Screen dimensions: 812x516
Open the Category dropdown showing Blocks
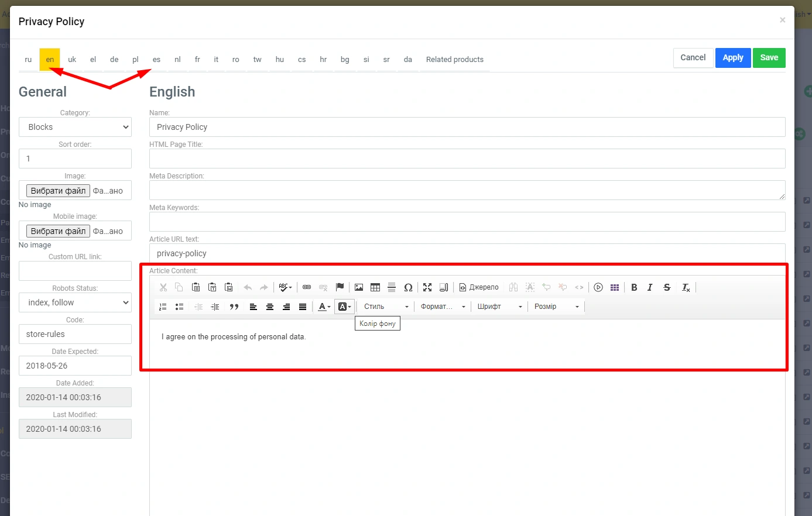(75, 127)
